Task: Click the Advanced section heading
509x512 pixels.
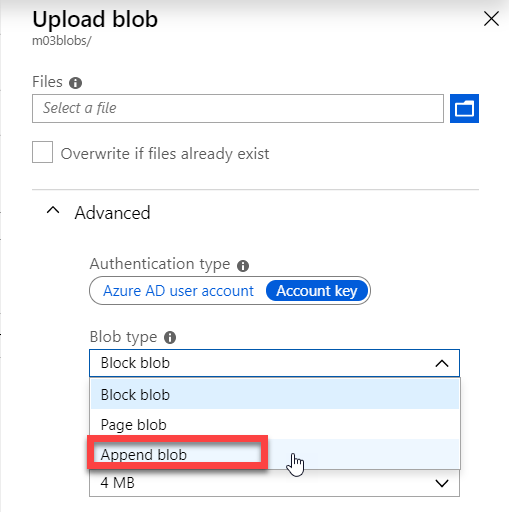Action: pyautogui.click(x=112, y=213)
